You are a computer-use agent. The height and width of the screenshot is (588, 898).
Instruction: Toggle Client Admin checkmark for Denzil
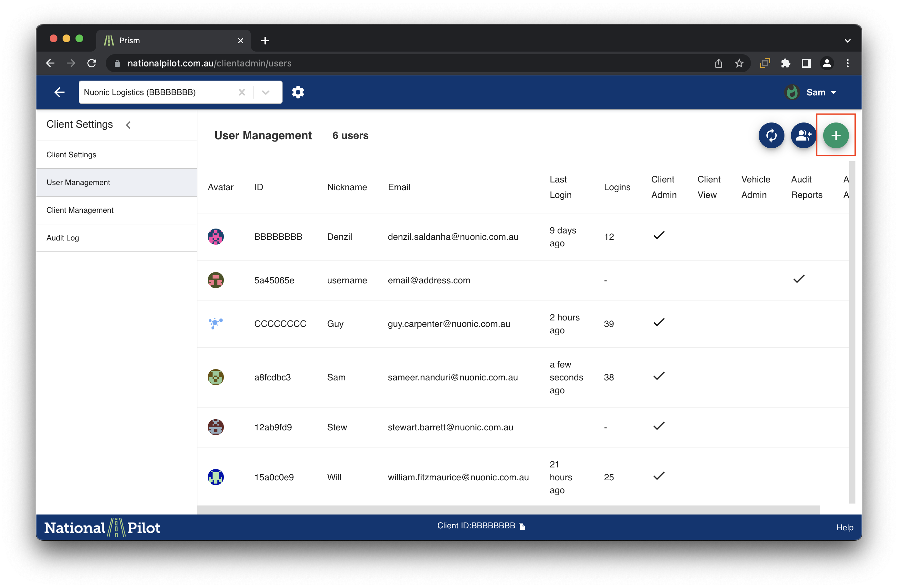658,235
